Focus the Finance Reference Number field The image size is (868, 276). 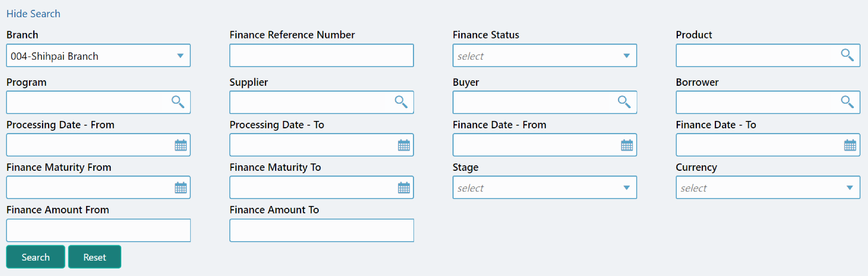pyautogui.click(x=321, y=55)
